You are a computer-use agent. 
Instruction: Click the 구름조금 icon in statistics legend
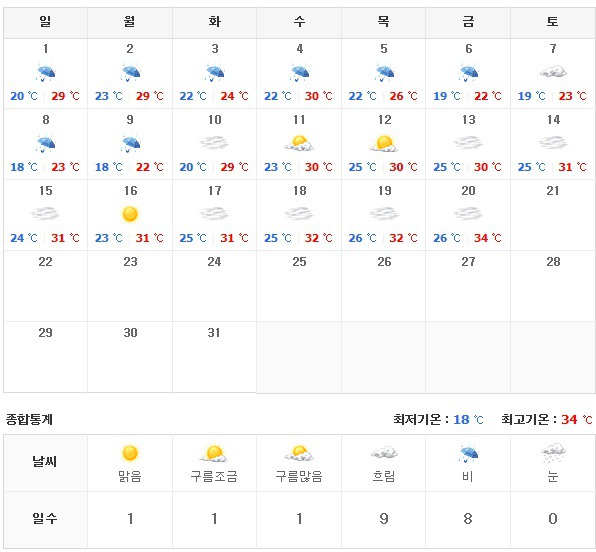click(x=214, y=454)
